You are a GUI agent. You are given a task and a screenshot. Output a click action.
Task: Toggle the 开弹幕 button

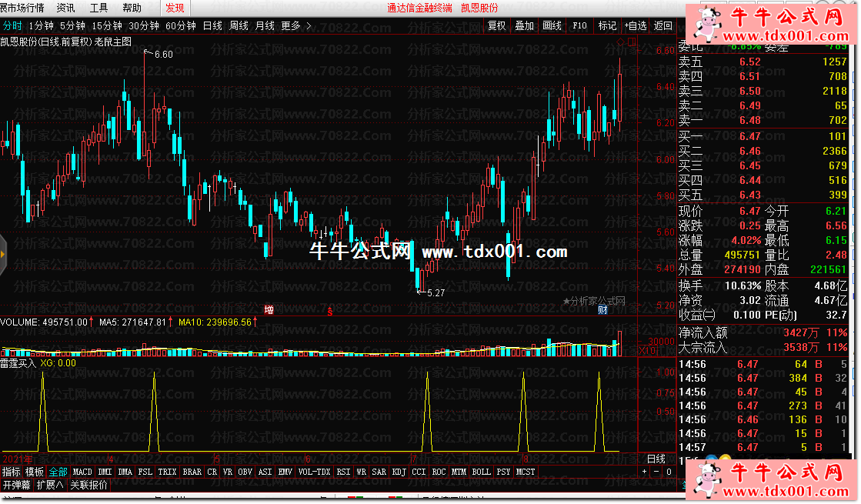point(16,485)
